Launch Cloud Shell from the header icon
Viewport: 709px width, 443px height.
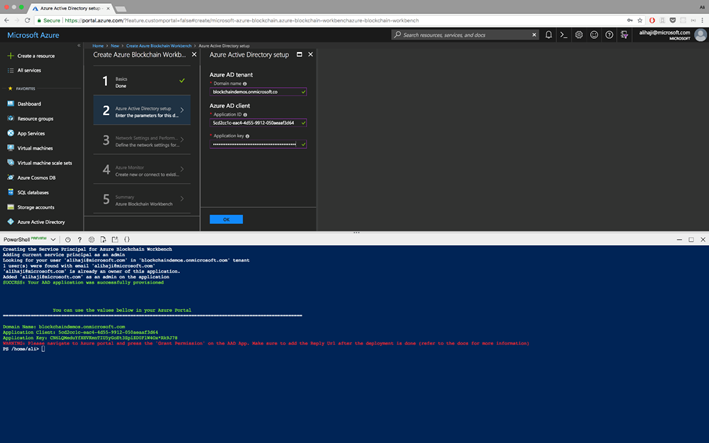[563, 35]
